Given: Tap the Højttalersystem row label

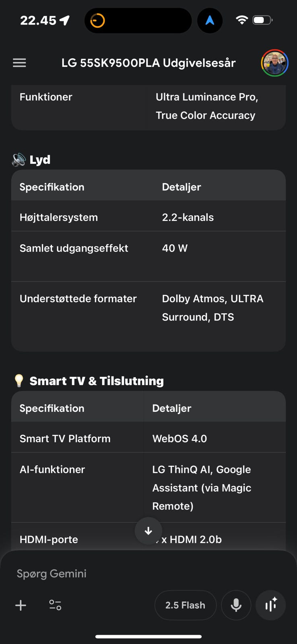Looking at the screenshot, I should pyautogui.click(x=59, y=217).
